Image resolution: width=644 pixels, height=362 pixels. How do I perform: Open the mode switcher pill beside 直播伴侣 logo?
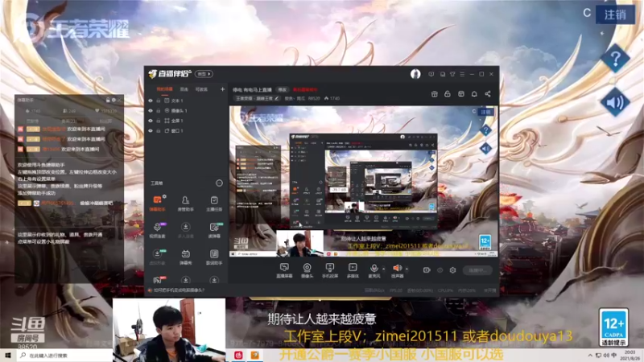(x=204, y=74)
